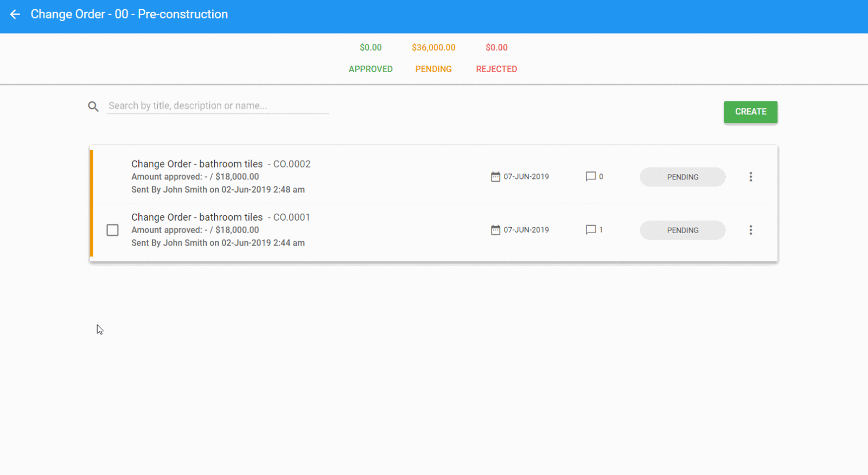Open Change Order bathroom tiles CO.0002
The height and width of the screenshot is (475, 868).
[x=221, y=164]
